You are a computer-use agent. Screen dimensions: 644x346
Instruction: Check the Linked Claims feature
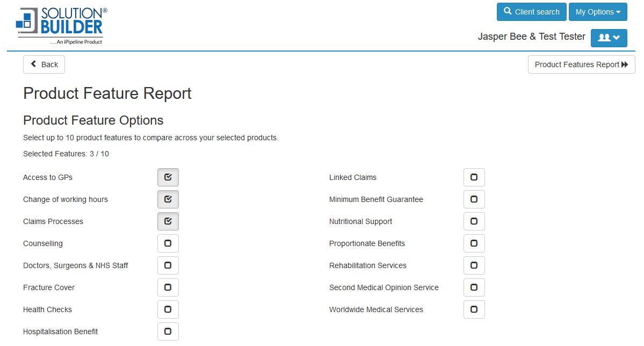[x=474, y=177]
